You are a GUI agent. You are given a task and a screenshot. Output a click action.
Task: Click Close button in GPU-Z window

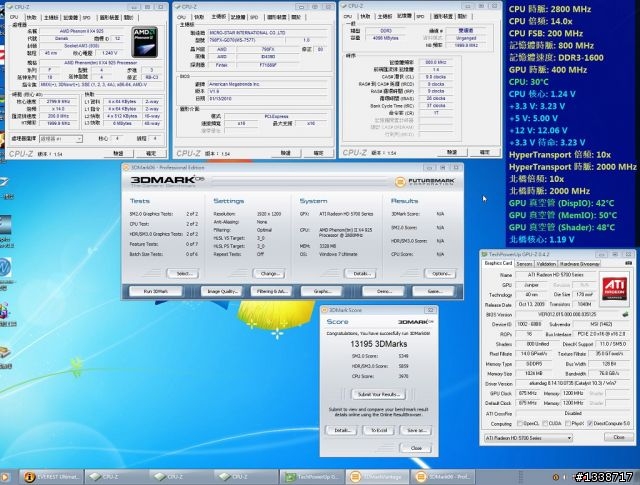618,437
